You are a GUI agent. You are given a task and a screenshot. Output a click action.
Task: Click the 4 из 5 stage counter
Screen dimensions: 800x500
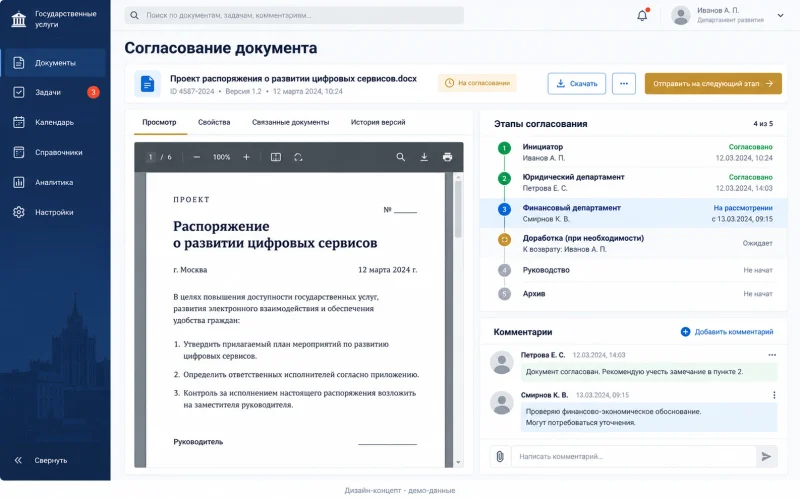(763, 123)
